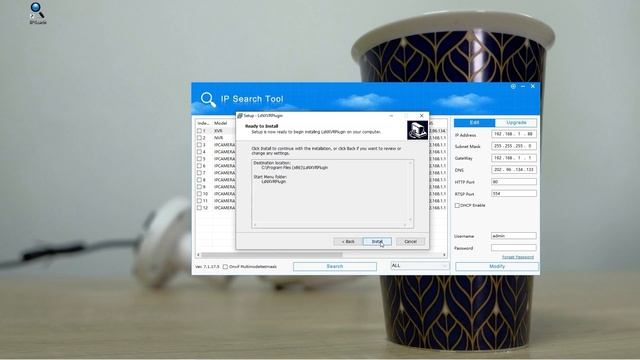Click the Subnet Mask input field
Viewport: 640px width, 360px height.
point(514,146)
